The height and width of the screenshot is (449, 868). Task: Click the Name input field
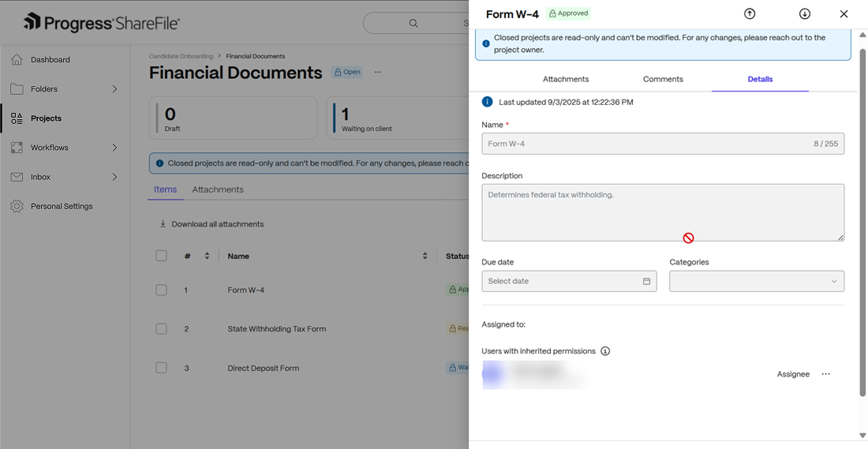[x=663, y=144]
